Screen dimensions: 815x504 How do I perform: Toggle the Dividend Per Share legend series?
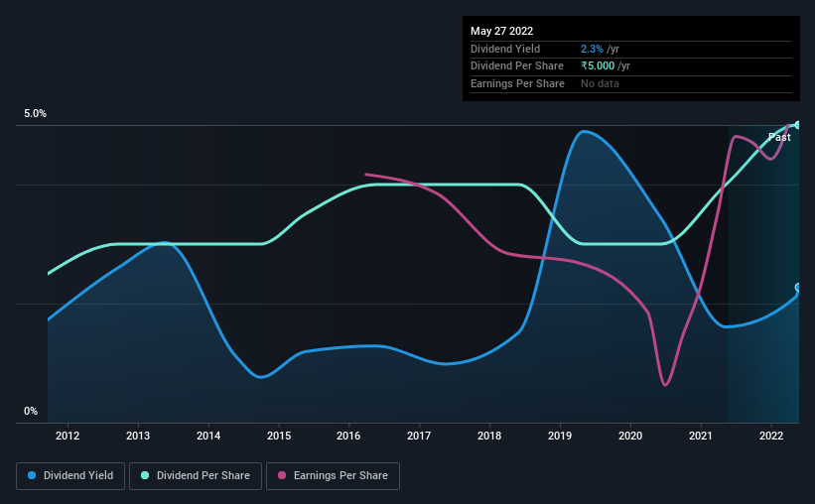click(x=198, y=476)
